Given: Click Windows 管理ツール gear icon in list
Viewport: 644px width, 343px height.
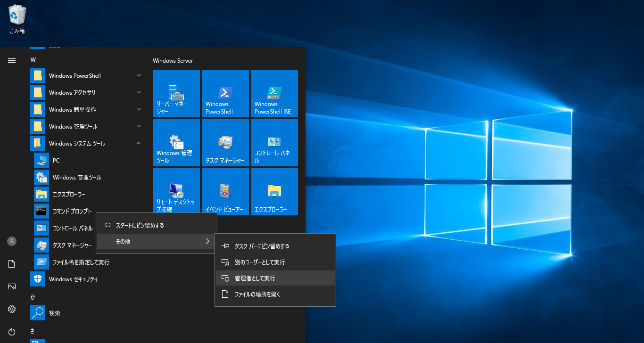Looking at the screenshot, I should tap(41, 178).
